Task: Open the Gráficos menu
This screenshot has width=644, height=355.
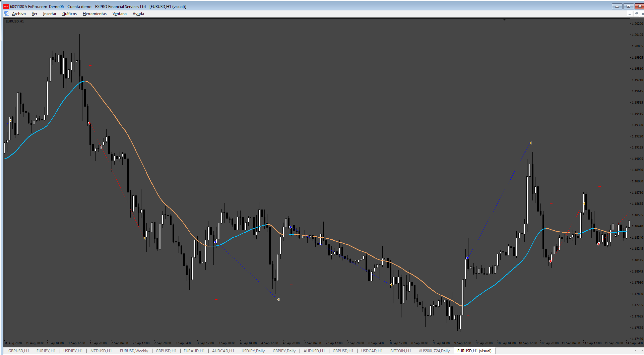Action: [69, 14]
